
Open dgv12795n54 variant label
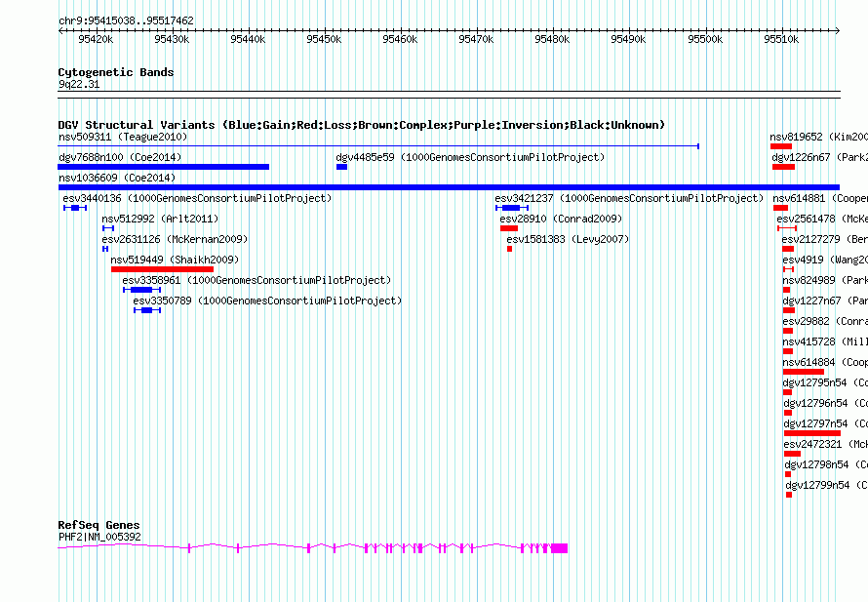825,382
